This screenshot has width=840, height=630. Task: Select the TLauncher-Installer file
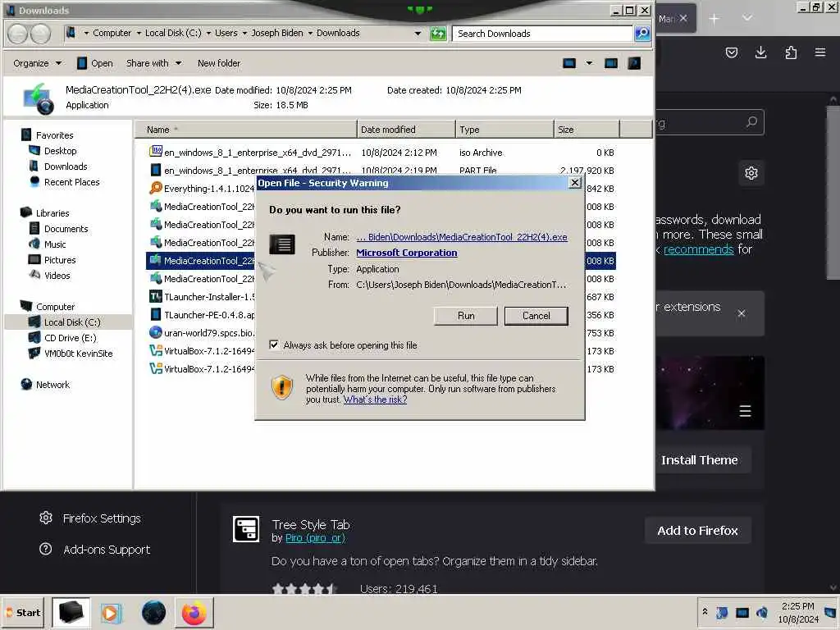point(202,297)
